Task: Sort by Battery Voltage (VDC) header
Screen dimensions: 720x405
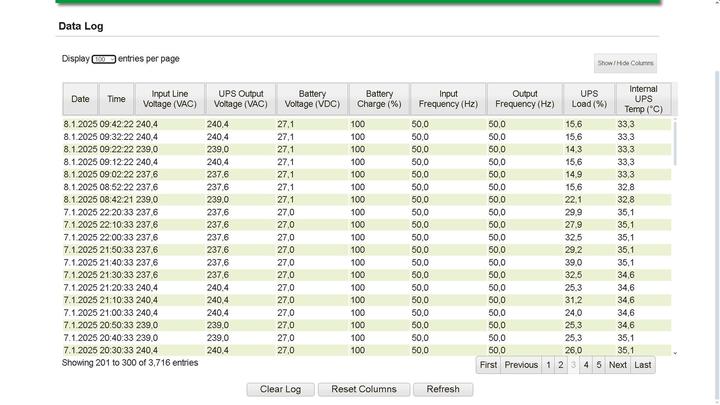Action: point(312,99)
